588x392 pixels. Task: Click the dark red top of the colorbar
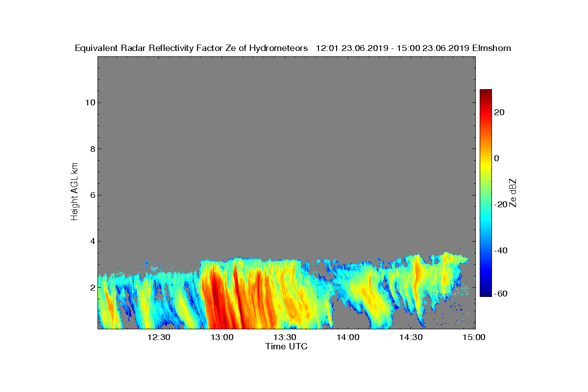click(486, 93)
